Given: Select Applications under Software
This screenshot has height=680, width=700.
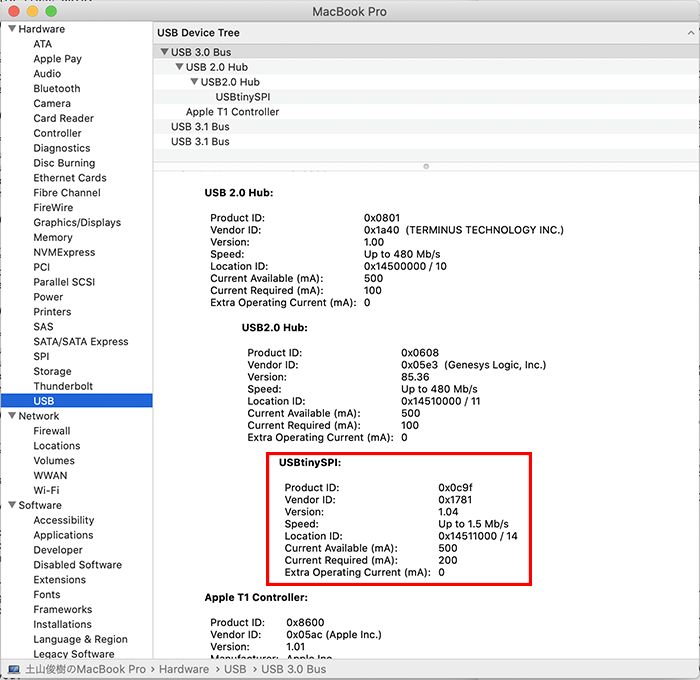Looking at the screenshot, I should (x=63, y=535).
